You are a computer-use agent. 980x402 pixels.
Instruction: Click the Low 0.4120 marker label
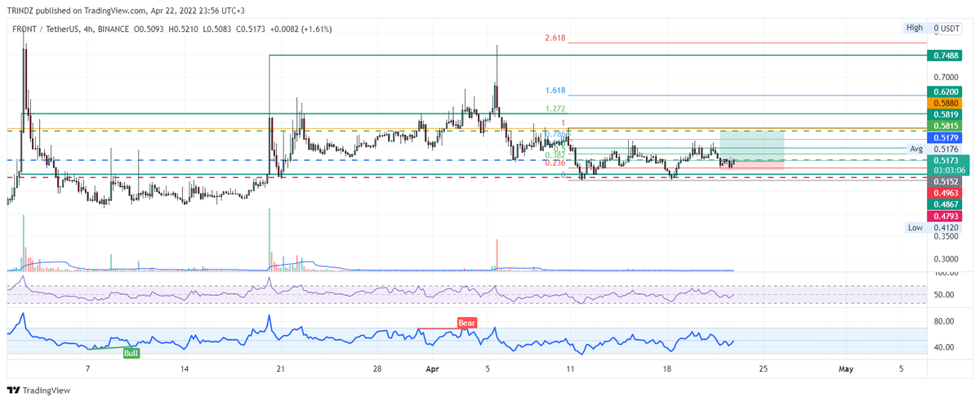pos(933,227)
